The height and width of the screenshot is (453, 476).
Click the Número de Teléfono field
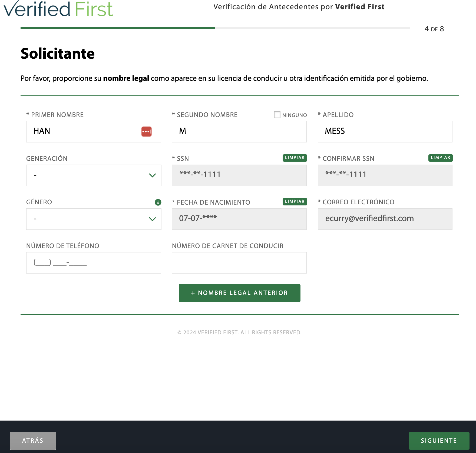94,263
